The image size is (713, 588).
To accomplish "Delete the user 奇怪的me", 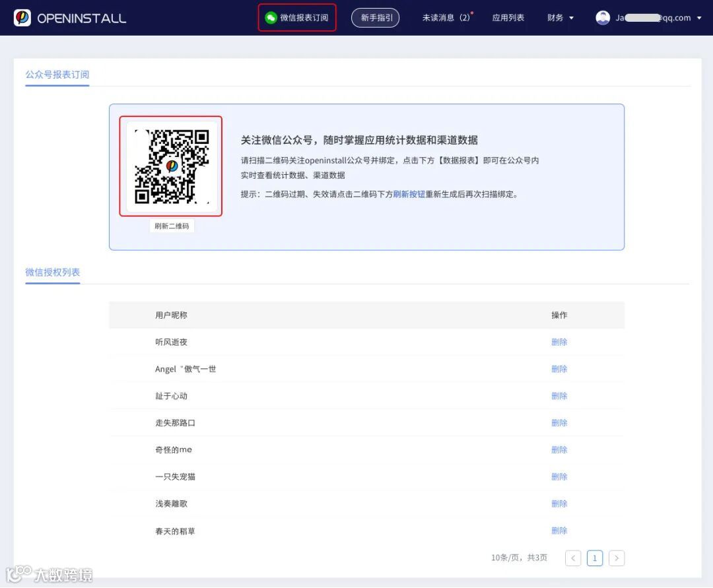I will tap(559, 450).
